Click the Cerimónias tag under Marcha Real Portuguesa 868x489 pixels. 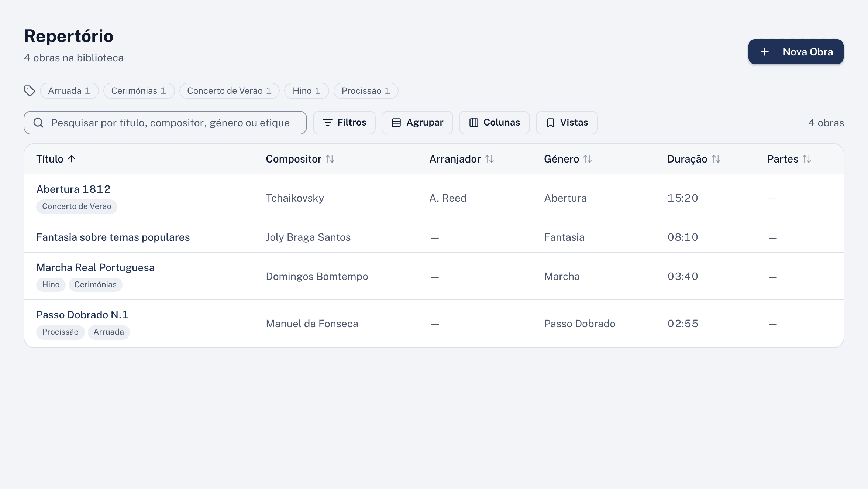96,285
